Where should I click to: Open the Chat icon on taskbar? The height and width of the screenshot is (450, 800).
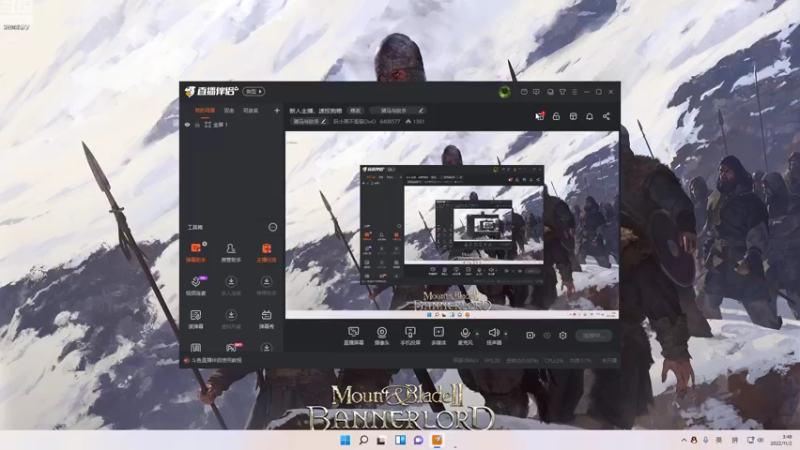pyautogui.click(x=418, y=440)
